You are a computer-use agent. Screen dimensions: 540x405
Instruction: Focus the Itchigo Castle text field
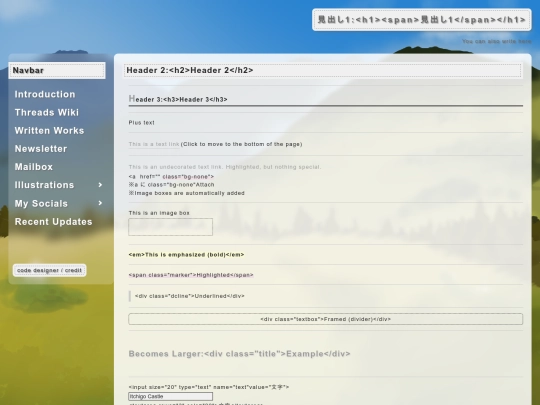pos(170,396)
